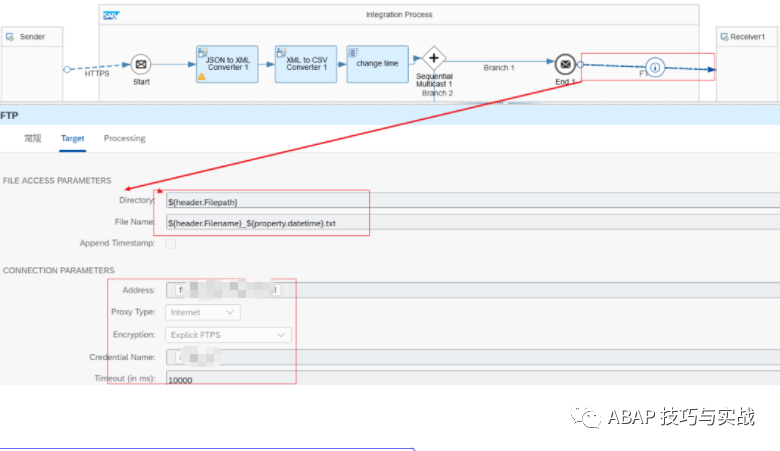The height and width of the screenshot is (451, 780).
Task: Select the Sequential Multicast 1 gateway
Action: point(434,57)
